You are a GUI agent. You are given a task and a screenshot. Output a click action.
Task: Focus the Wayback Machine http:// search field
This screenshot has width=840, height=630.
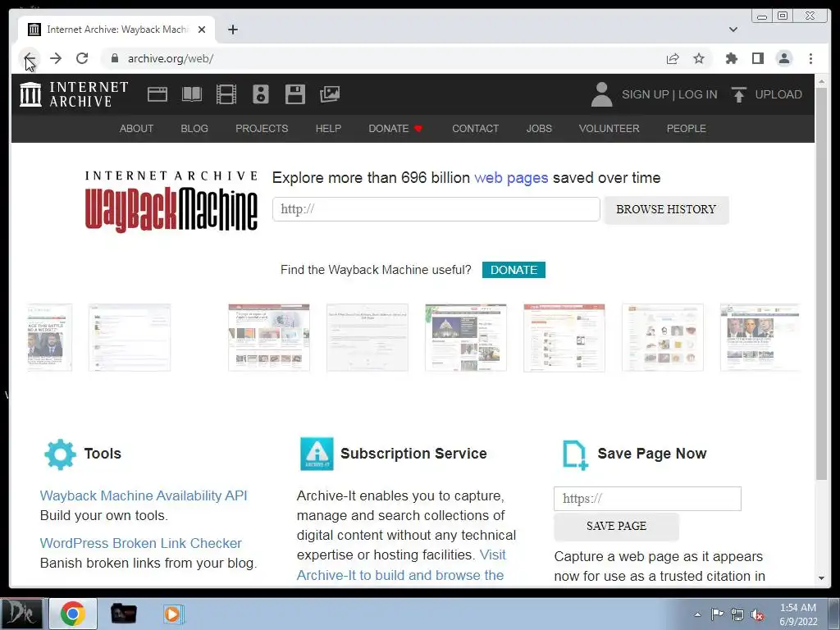click(x=436, y=209)
